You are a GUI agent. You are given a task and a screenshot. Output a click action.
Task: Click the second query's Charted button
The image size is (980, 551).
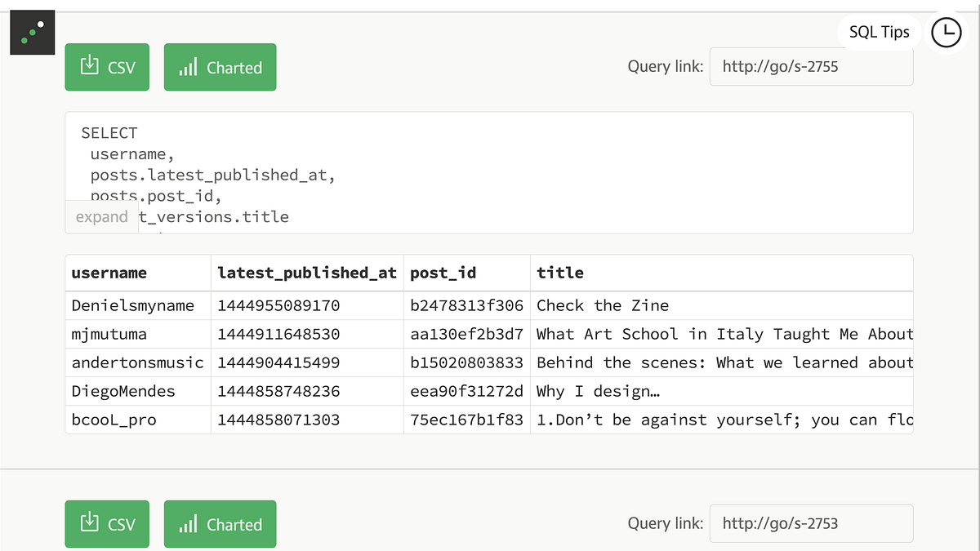click(x=220, y=524)
